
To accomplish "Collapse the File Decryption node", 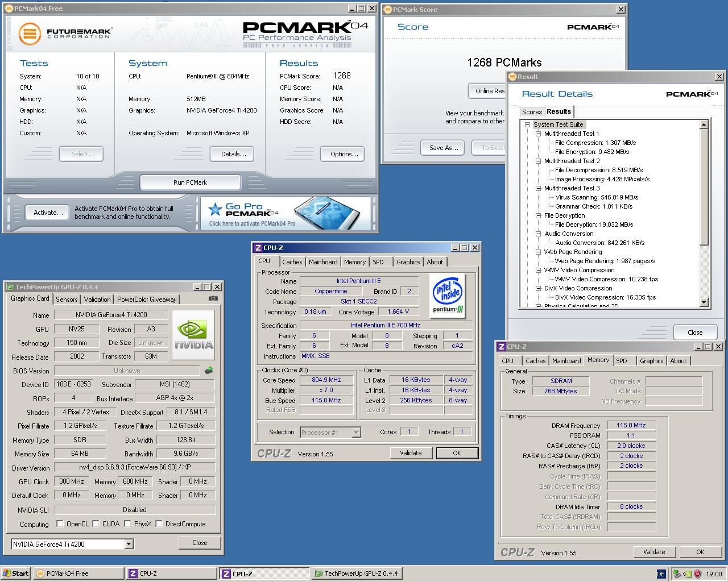I will click(538, 215).
